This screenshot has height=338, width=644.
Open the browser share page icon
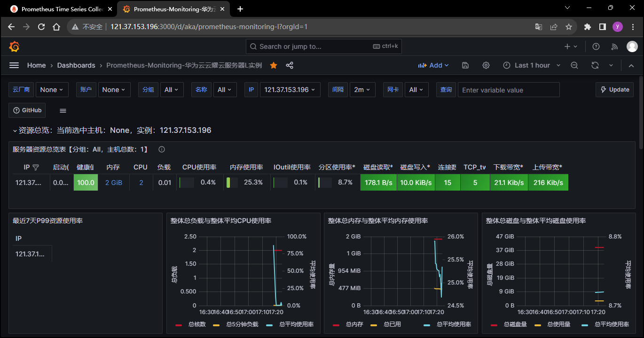pos(554,27)
